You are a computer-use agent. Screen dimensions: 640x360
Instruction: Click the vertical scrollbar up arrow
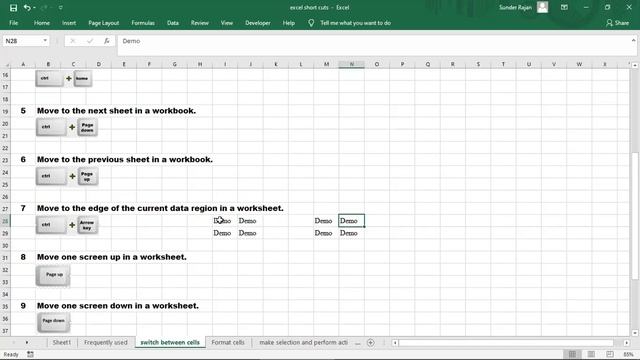coord(635,65)
